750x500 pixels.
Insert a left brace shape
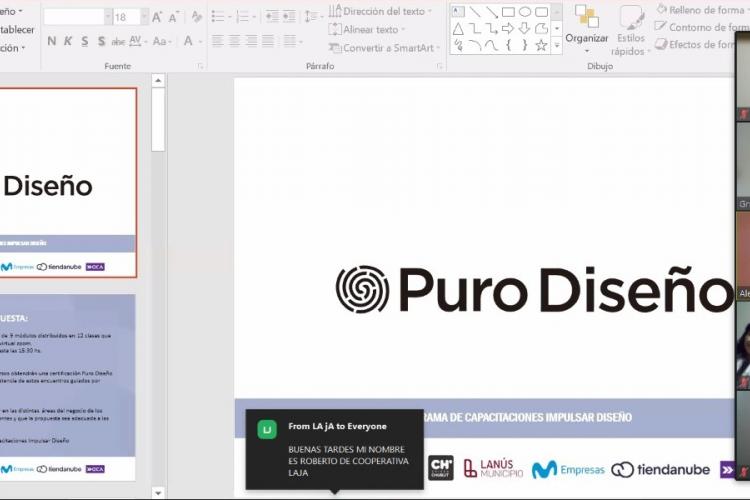tap(508, 45)
